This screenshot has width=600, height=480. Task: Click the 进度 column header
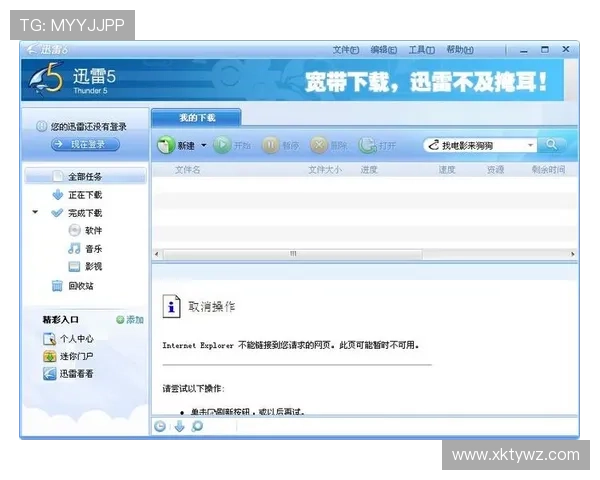[369, 170]
